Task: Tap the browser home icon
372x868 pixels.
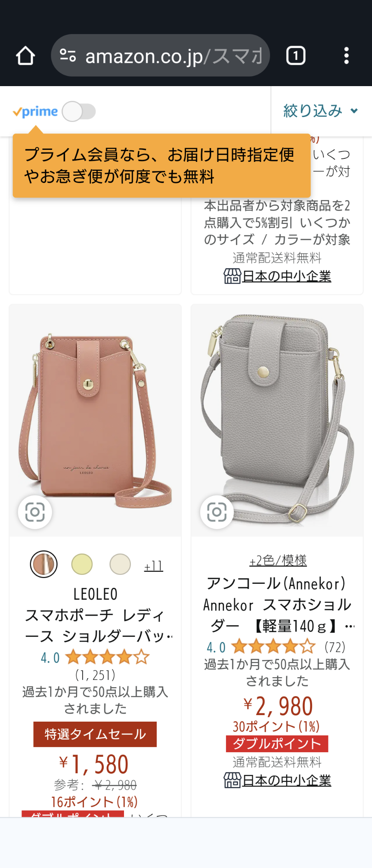Action: pyautogui.click(x=25, y=56)
